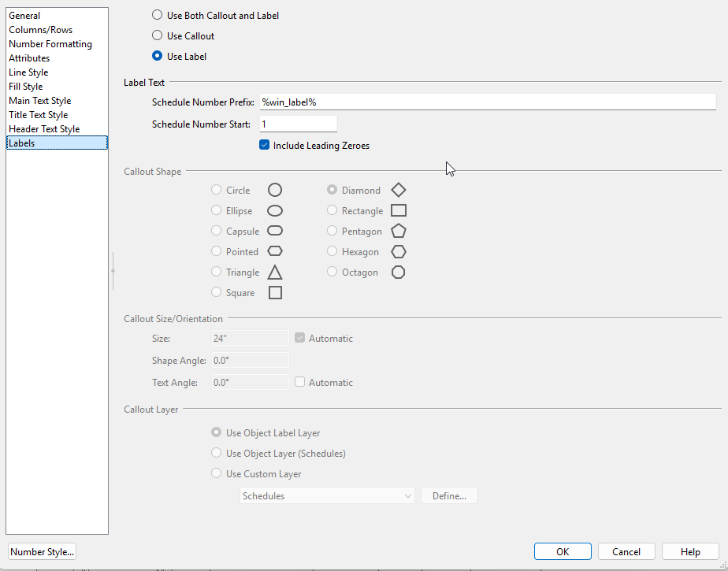Click the Octagon shape icon
This screenshot has height=571, width=728.
pos(399,273)
